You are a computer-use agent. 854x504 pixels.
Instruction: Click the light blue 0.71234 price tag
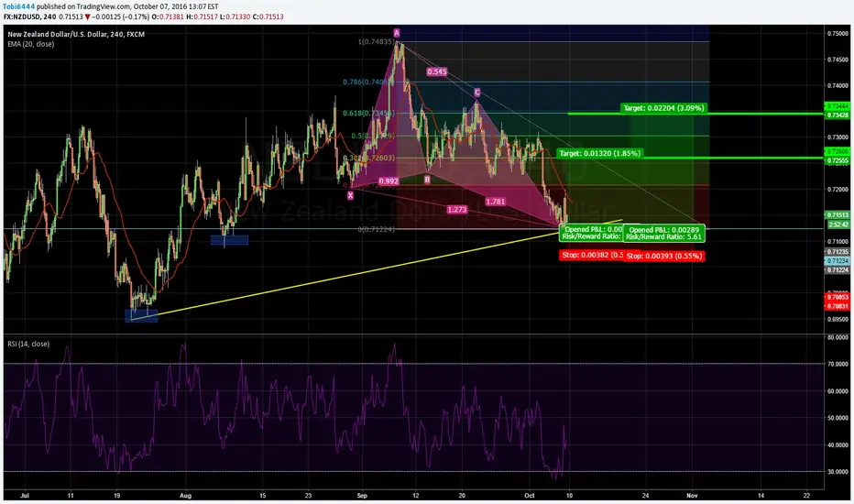838,261
